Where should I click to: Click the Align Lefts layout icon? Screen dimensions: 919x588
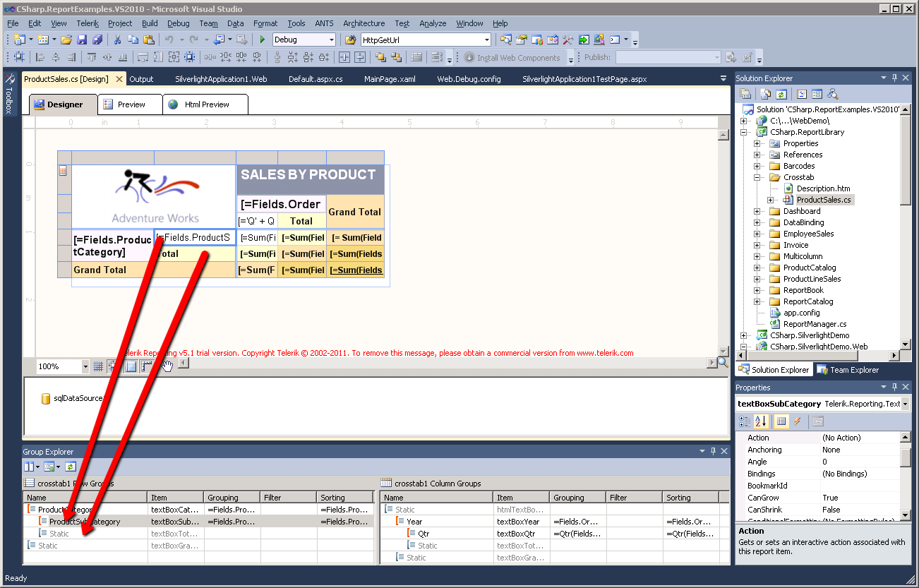[x=40, y=58]
